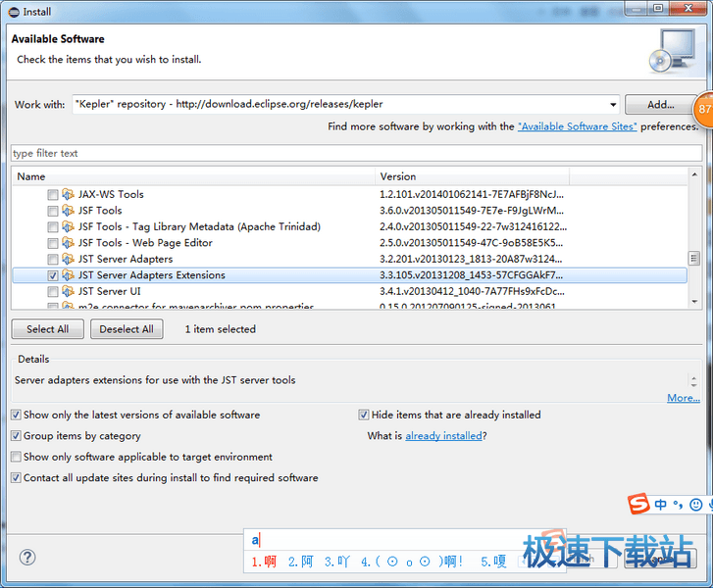
Task: Click version 3.2.201.v20130123_1813 cell
Action: point(471,259)
